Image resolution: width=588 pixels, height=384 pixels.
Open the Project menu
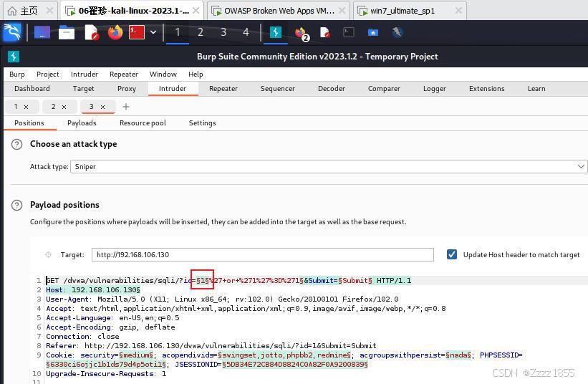47,75
